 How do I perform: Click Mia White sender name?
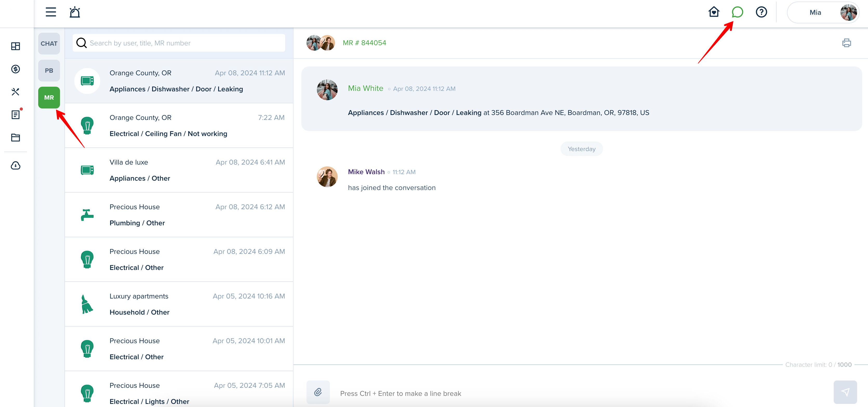tap(366, 88)
